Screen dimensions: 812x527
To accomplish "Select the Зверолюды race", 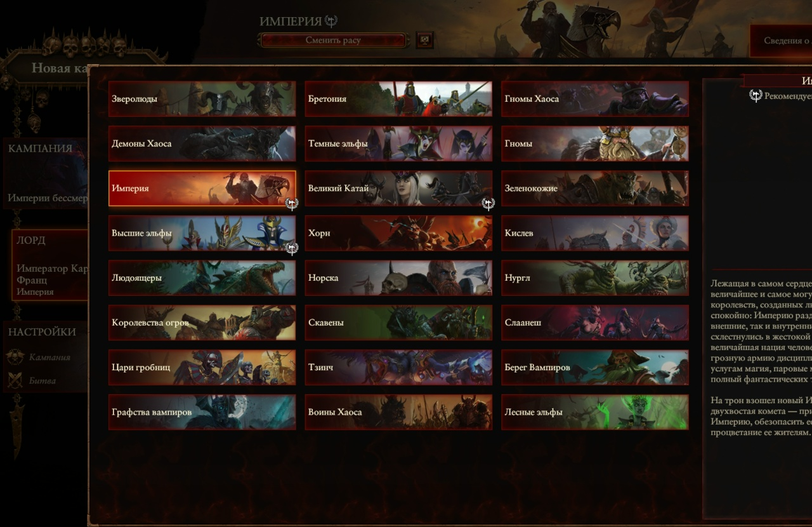I will point(202,99).
